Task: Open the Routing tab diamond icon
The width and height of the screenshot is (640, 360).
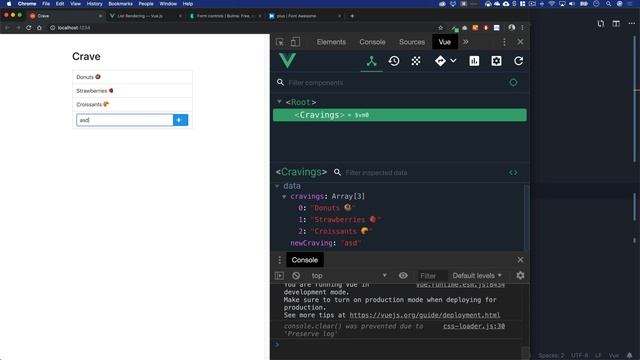Action: tap(440, 61)
